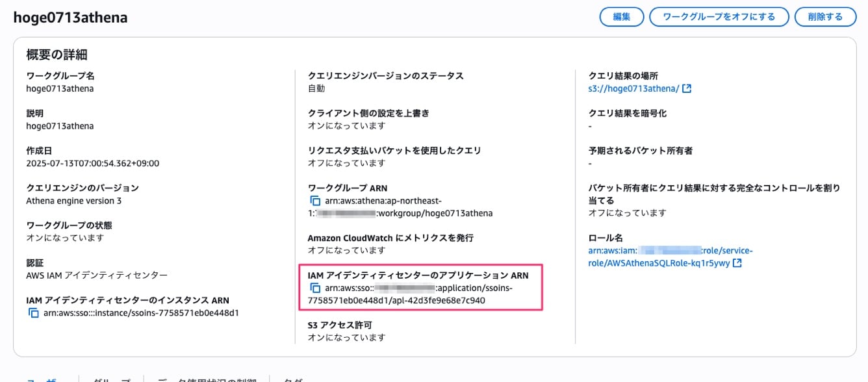Click the 削除する button
Screen dimensions: 868x382
[826, 17]
